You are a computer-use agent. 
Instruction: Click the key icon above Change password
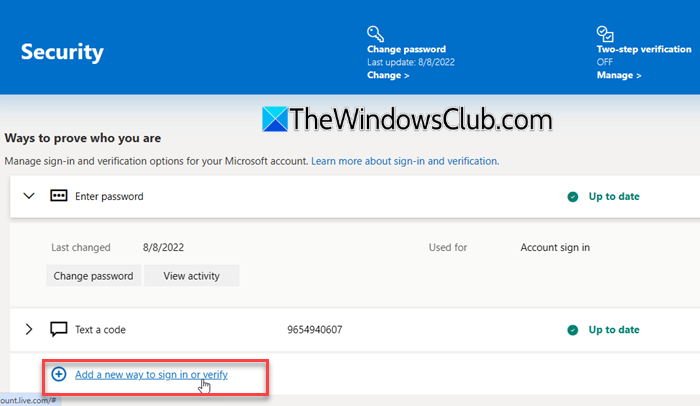(375, 33)
